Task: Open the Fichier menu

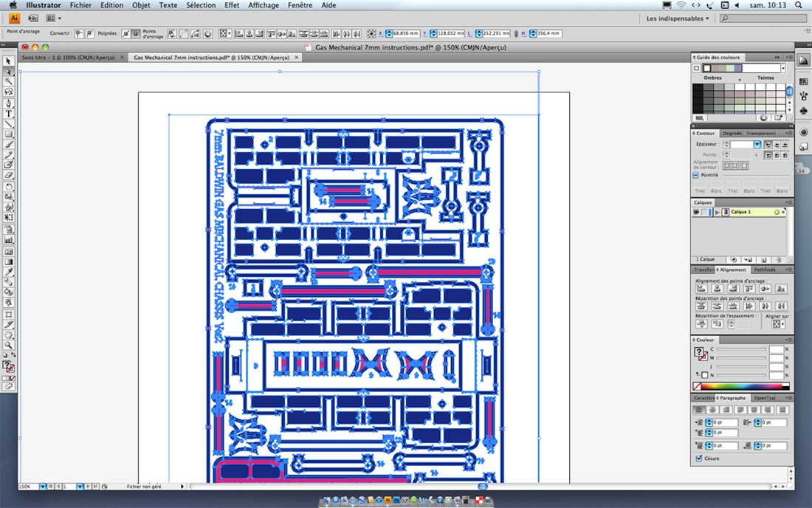Action: point(80,5)
